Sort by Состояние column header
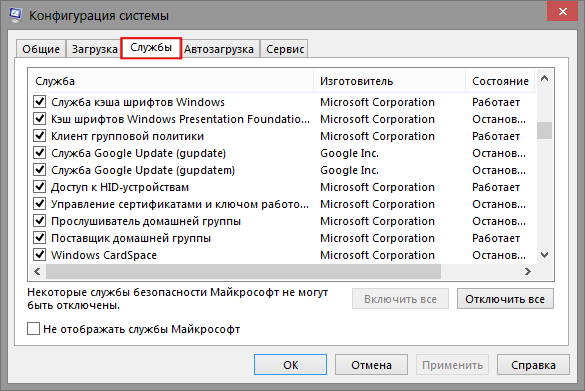This screenshot has height=391, width=585. click(x=500, y=81)
